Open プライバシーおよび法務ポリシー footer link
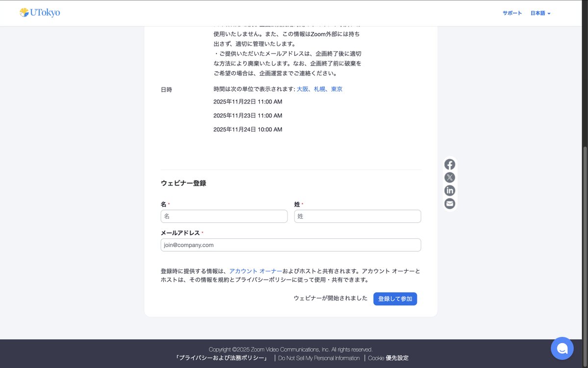The height and width of the screenshot is (368, 588). click(223, 358)
